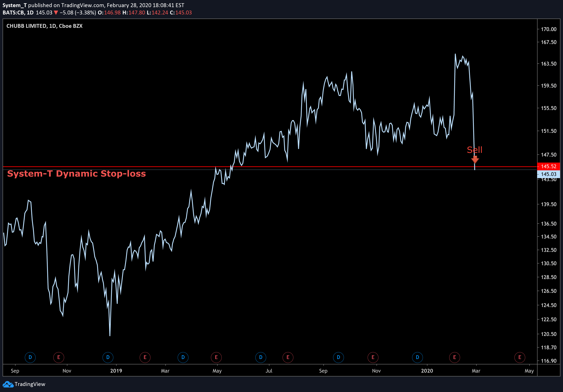Click the red down-triangle change indicator

[x=56, y=13]
